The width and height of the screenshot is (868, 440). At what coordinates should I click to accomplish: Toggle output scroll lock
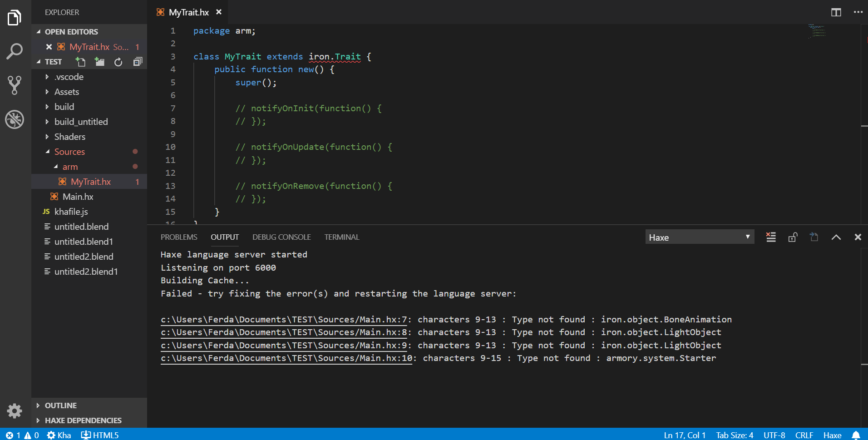coord(793,237)
